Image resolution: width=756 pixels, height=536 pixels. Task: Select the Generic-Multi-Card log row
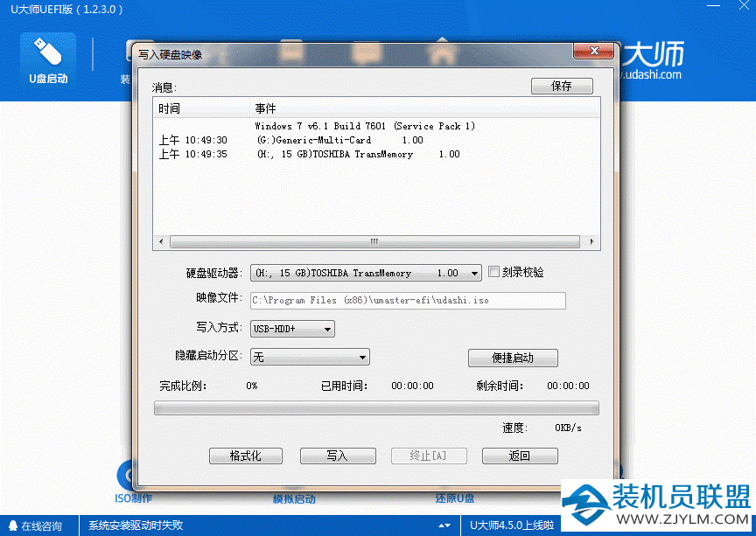(x=376, y=140)
